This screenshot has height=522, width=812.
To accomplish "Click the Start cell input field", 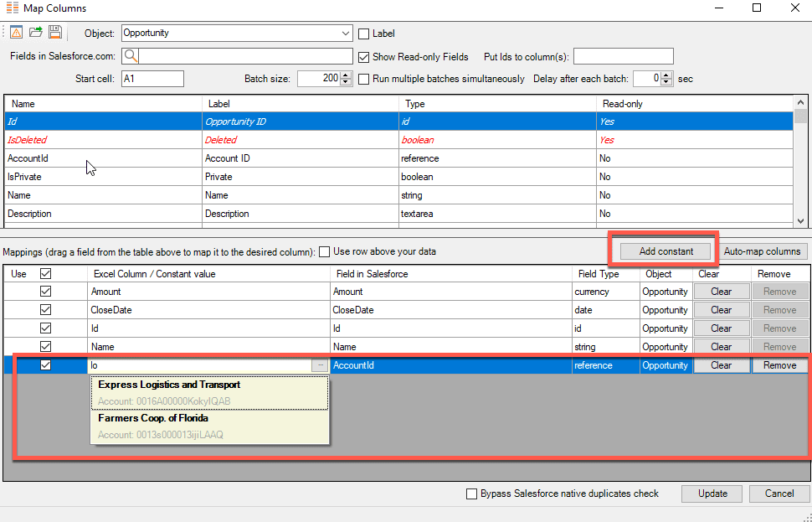I will click(x=152, y=79).
